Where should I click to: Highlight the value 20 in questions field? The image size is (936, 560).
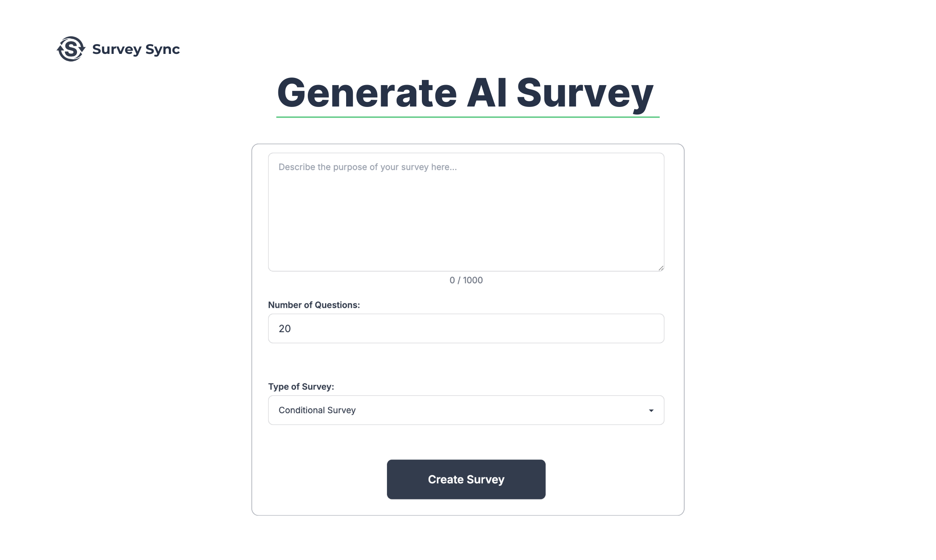(x=285, y=328)
